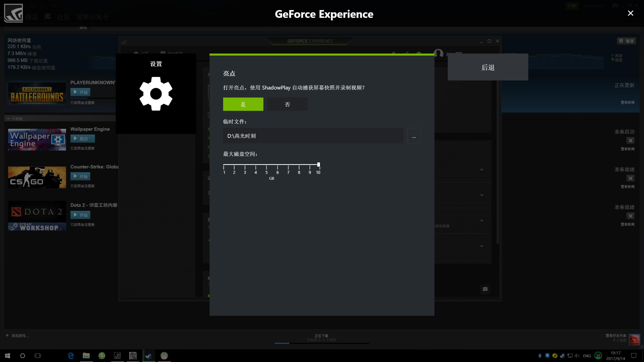The height and width of the screenshot is (362, 644).
Task: Pause downloads with 暂停 button in Steam
Action: point(626,41)
